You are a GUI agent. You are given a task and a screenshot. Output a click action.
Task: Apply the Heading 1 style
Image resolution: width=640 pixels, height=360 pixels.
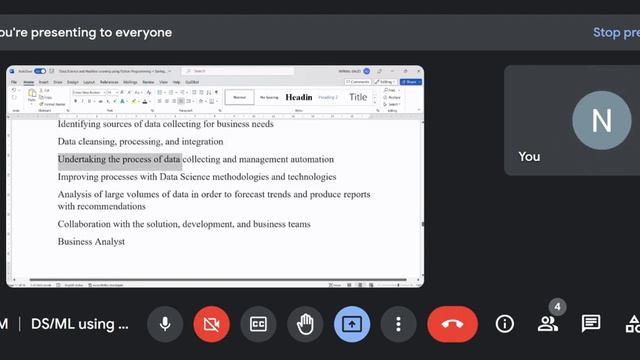tap(299, 97)
